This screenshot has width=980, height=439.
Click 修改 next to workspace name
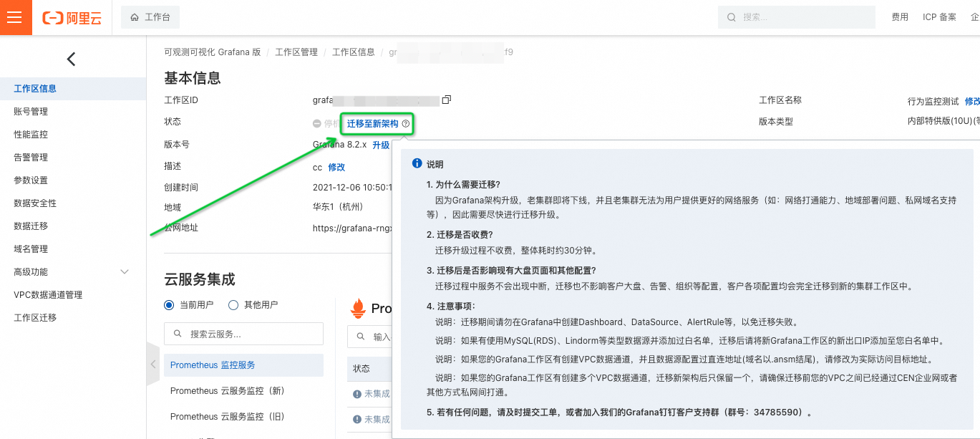click(x=972, y=102)
